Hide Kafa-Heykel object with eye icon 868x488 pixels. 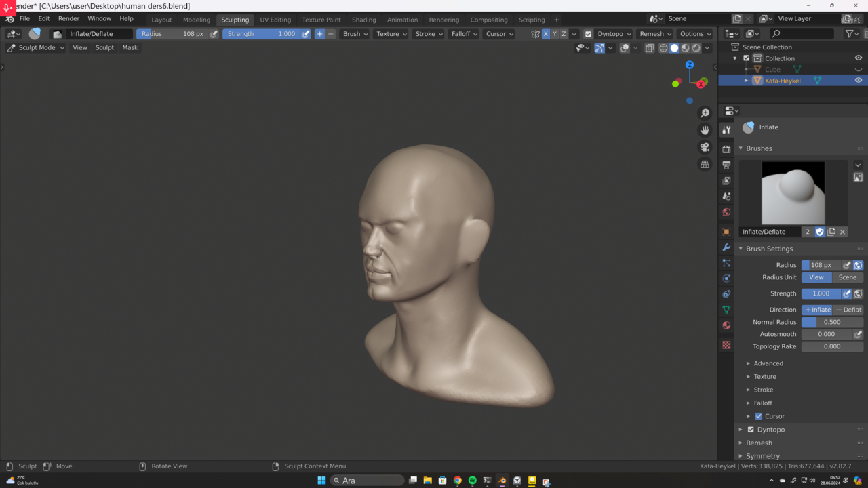pyautogui.click(x=858, y=81)
